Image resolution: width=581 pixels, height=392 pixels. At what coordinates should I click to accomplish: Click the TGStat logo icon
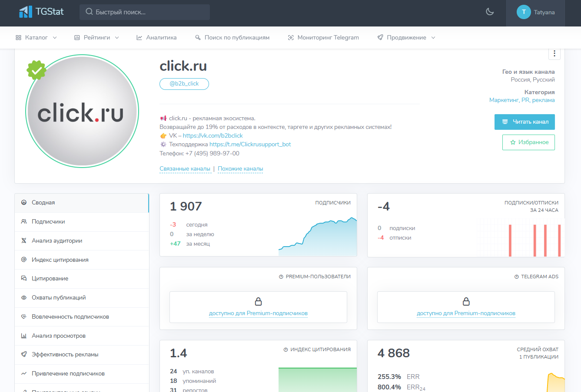coord(26,12)
